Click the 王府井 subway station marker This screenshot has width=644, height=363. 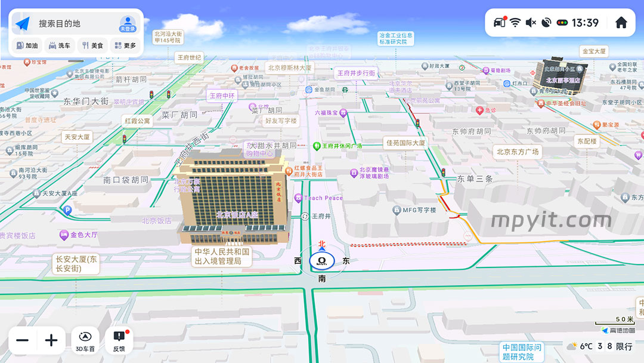coord(305,216)
